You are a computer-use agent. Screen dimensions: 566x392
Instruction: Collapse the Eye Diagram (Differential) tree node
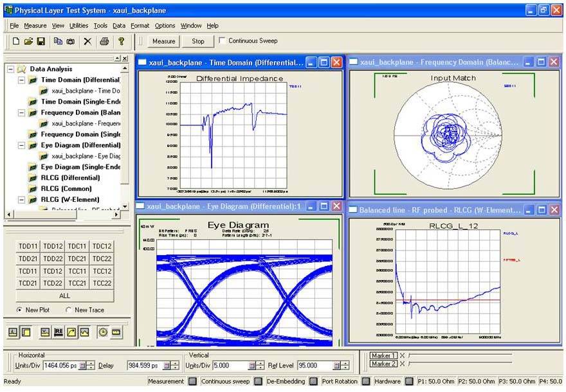21,145
